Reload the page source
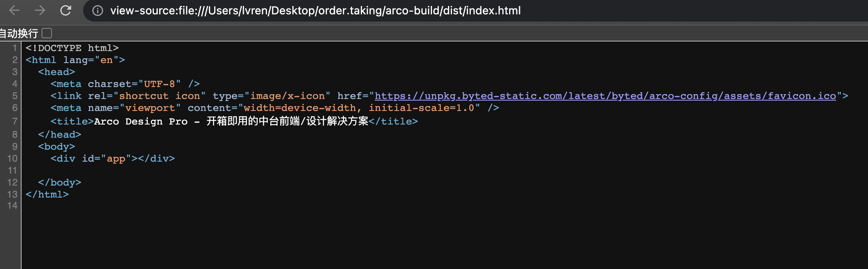Screen dimensions: 868x269 (x=66, y=11)
